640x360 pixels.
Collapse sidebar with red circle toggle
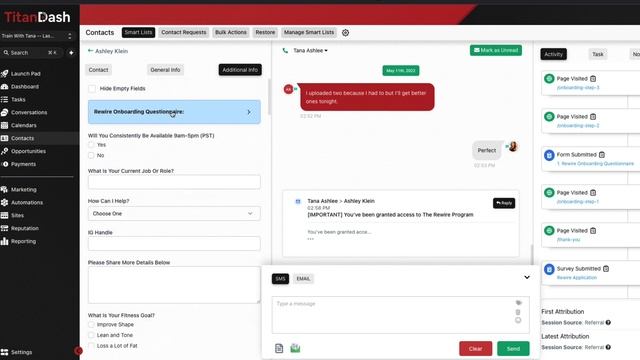(x=78, y=351)
